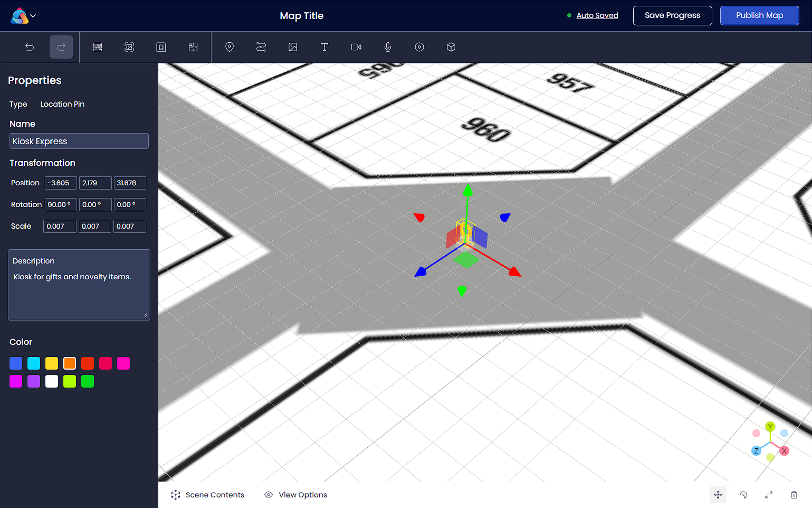Click the Publish Map button
This screenshot has height=508, width=812.
759,15
